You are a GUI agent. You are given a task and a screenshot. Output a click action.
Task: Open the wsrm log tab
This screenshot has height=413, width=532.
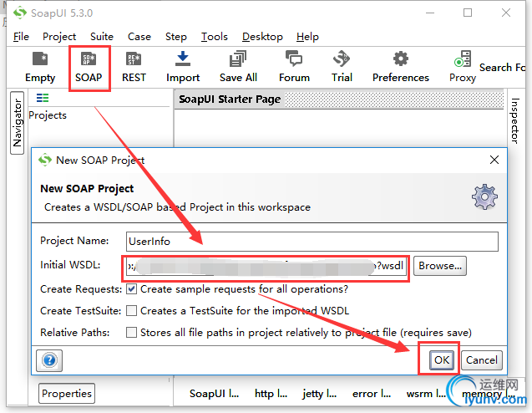[426, 393]
